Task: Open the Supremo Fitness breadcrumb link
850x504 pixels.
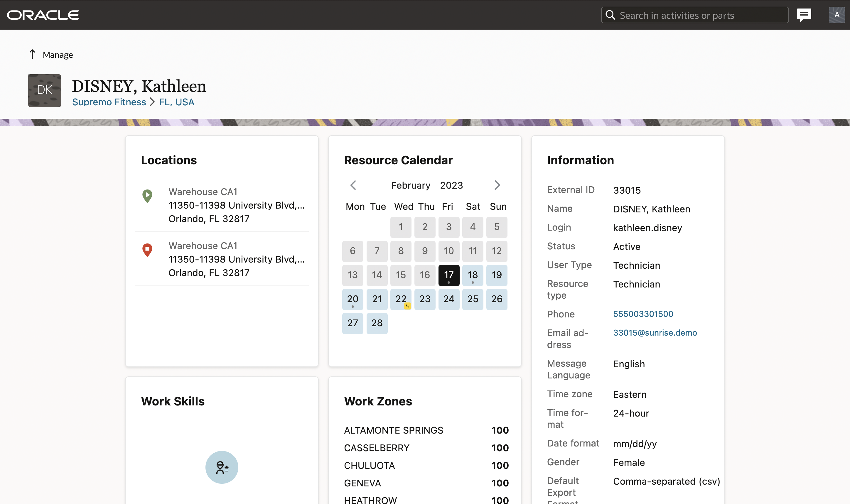Action: coord(109,102)
